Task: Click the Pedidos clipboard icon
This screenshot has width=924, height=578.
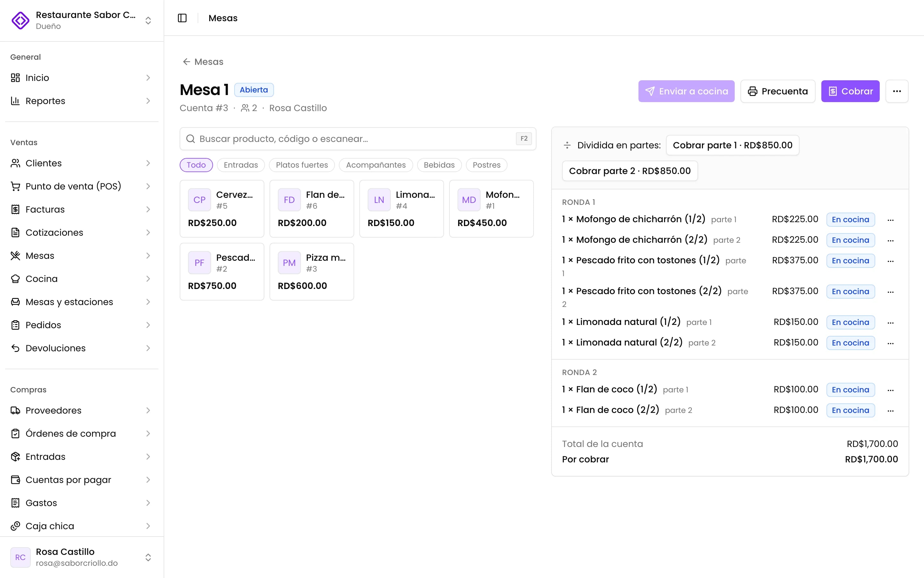Action: (15, 325)
